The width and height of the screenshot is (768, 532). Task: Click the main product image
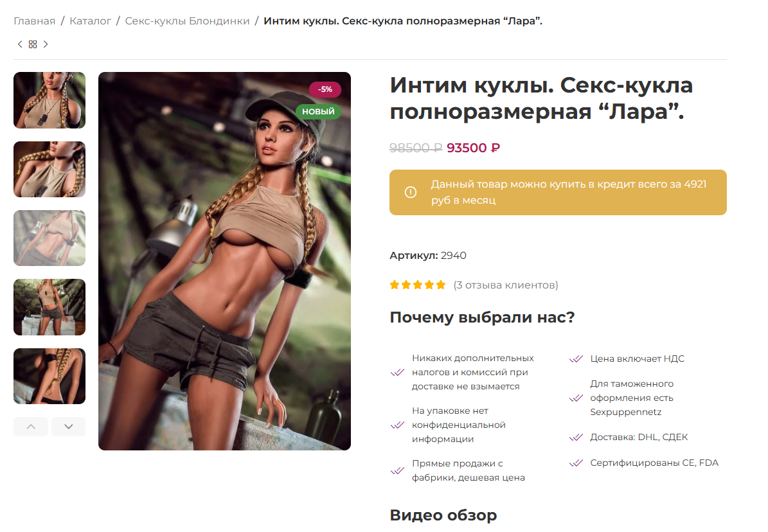(x=224, y=261)
